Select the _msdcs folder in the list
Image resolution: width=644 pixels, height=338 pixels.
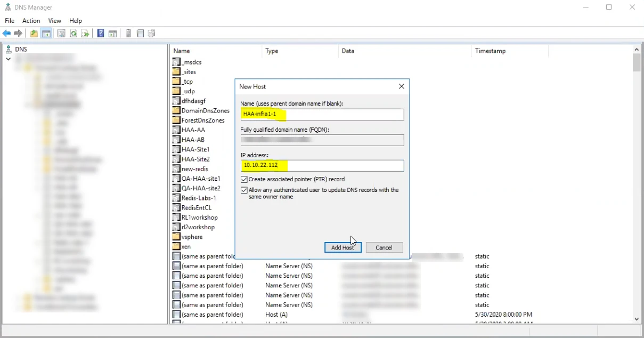coord(187,62)
